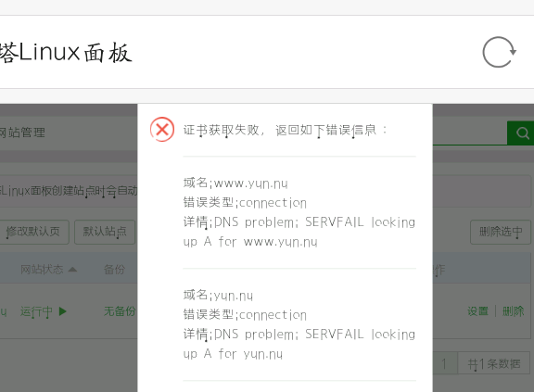
Task: Click the Linux面板 page title
Action: click(x=66, y=53)
